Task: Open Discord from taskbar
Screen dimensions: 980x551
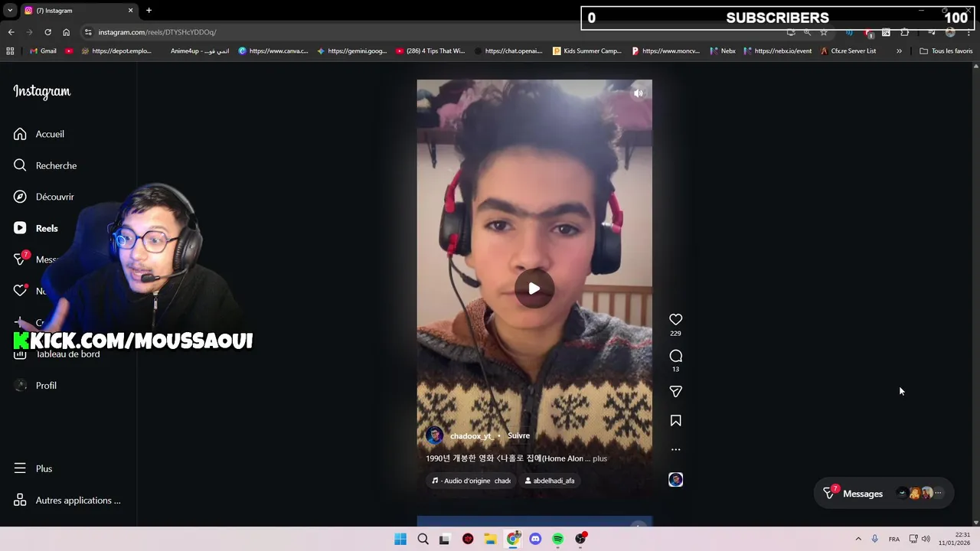Action: click(x=535, y=539)
